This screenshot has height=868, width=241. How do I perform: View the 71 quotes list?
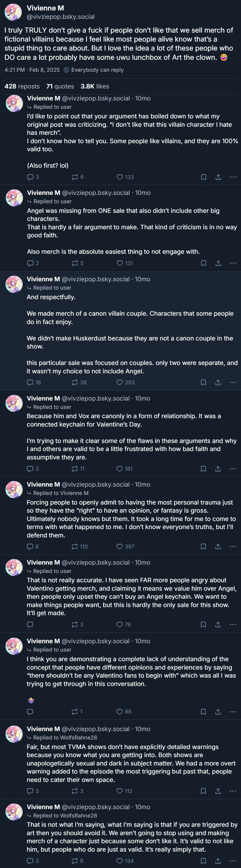60,86
